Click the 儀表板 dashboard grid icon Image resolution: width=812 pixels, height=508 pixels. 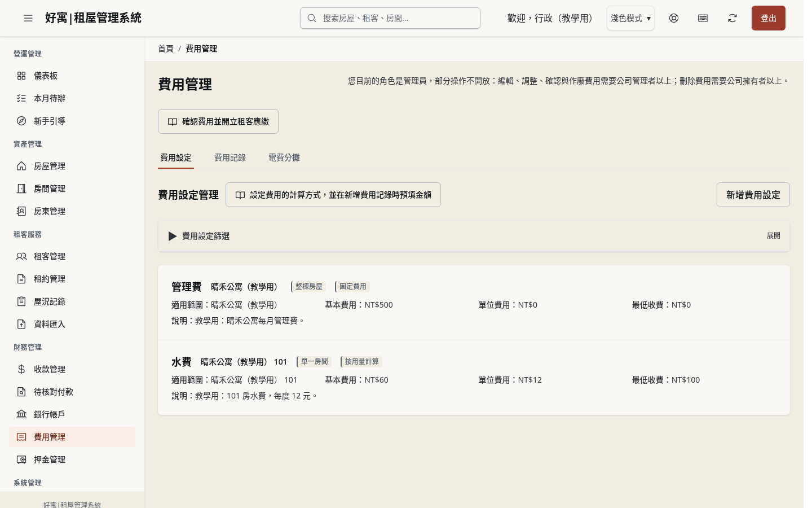coord(21,76)
